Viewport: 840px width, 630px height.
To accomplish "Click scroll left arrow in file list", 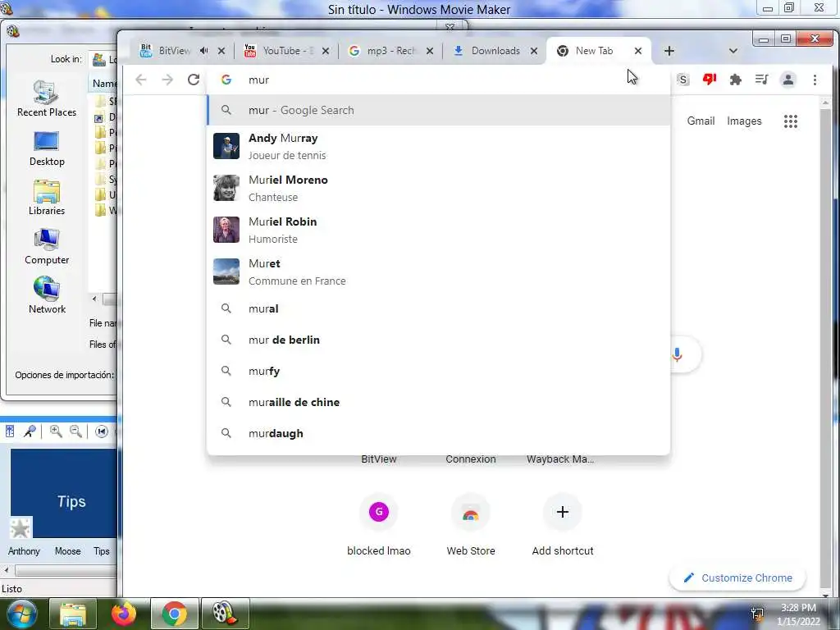I will 94,299.
